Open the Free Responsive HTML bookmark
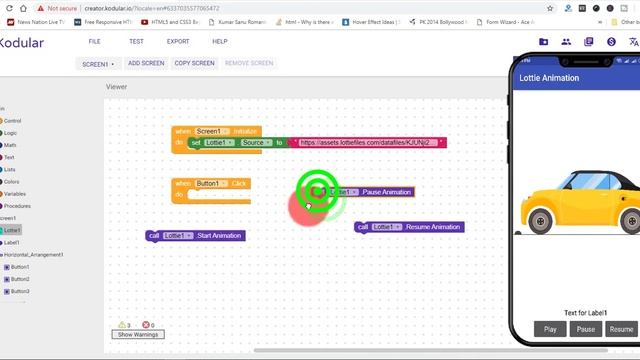Screen dimensions: 640x360 pos(103,22)
